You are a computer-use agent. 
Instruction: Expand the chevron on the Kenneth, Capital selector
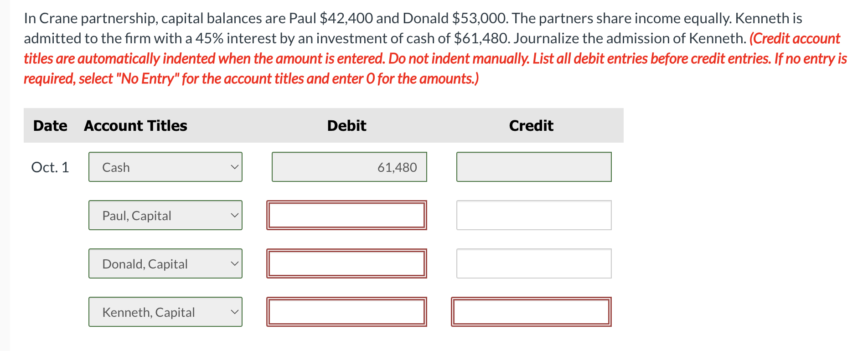234,312
